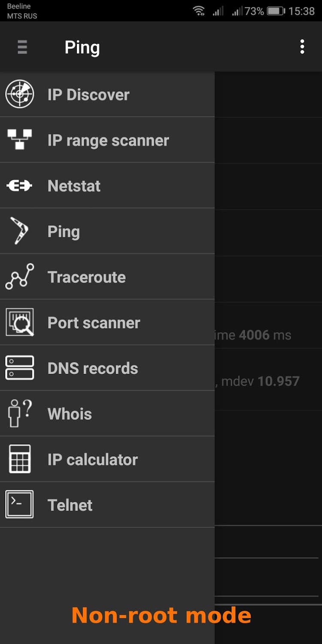The height and width of the screenshot is (644, 322).
Task: Click the Netstat plug icon
Action: click(x=20, y=186)
